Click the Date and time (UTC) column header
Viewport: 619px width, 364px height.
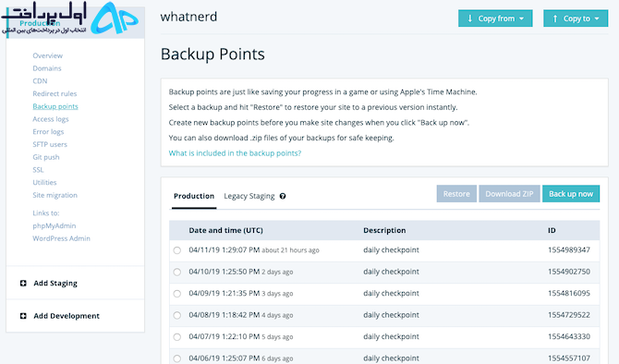coord(225,230)
